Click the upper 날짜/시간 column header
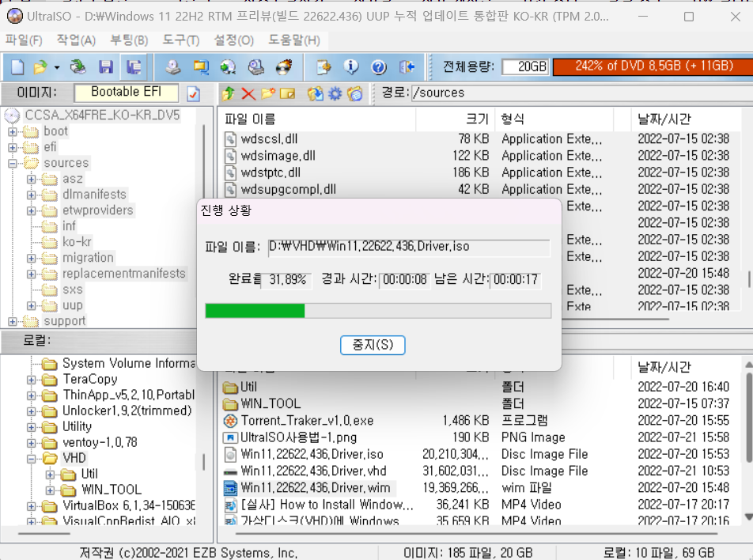Image resolution: width=753 pixels, height=560 pixels. (x=686, y=119)
